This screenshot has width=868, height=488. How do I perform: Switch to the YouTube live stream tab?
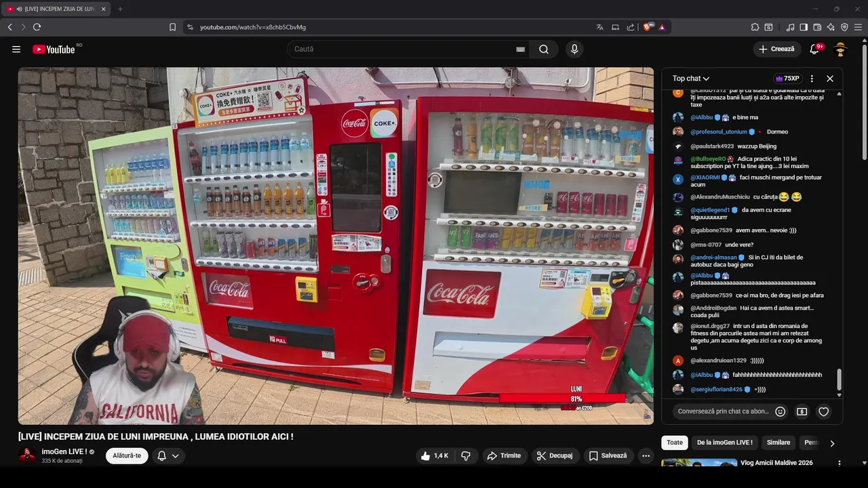pos(56,9)
